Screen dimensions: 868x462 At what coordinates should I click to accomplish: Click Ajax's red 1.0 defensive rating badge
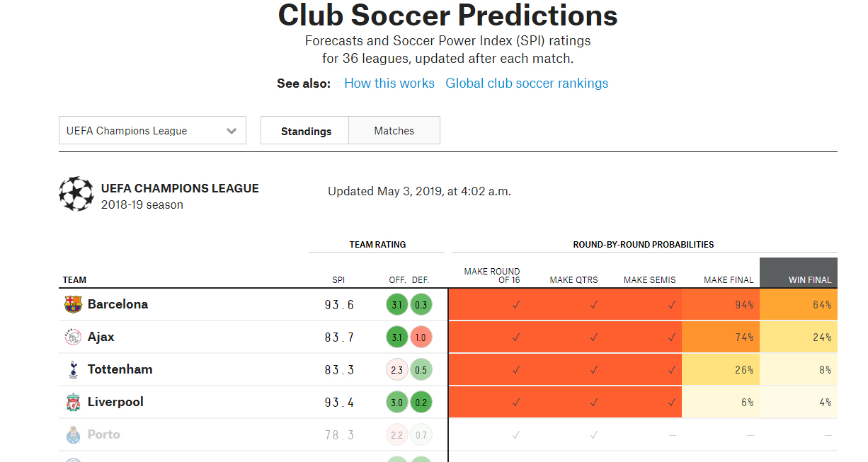pyautogui.click(x=421, y=337)
